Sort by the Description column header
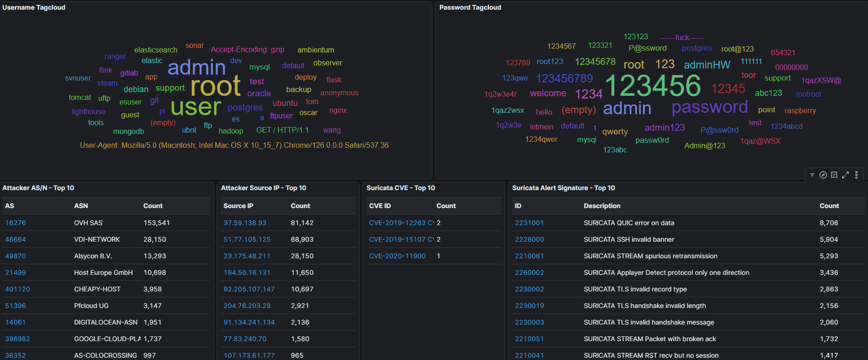 pos(602,206)
